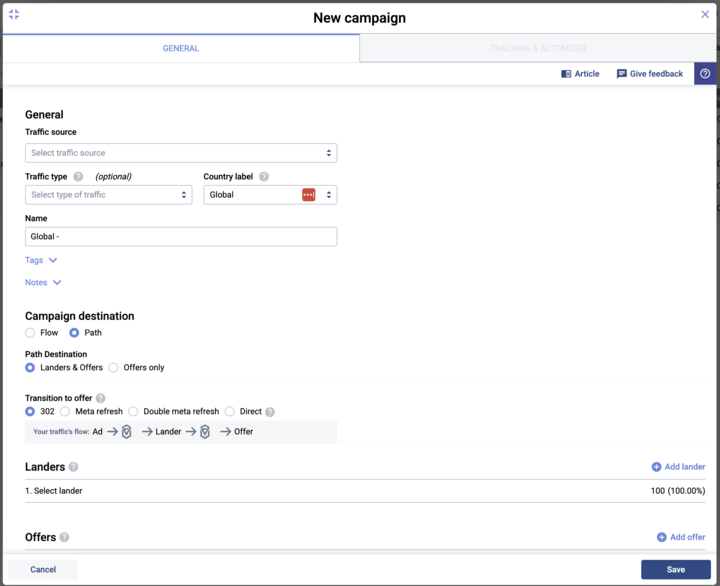The height and width of the screenshot is (586, 720).
Task: Open the help question mark panel
Action: 705,74
